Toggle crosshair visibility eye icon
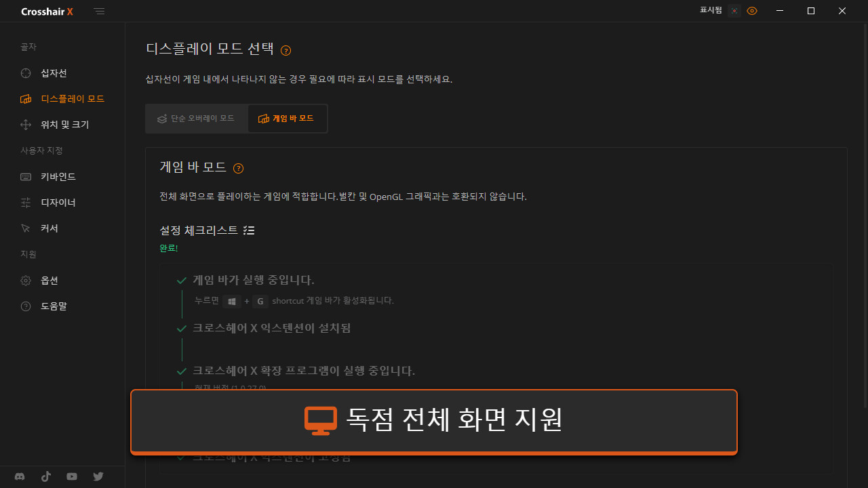The height and width of the screenshot is (488, 868). click(751, 11)
